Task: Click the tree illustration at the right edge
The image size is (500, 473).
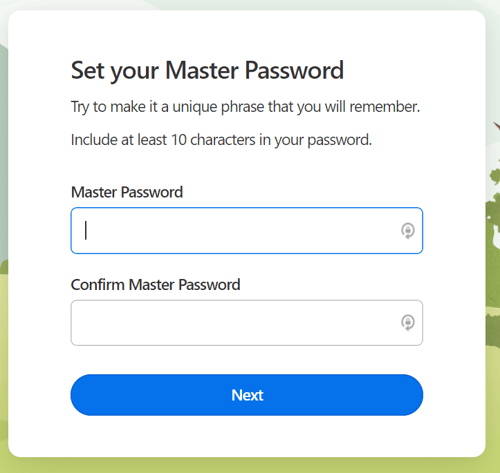Action: pyautogui.click(x=493, y=233)
